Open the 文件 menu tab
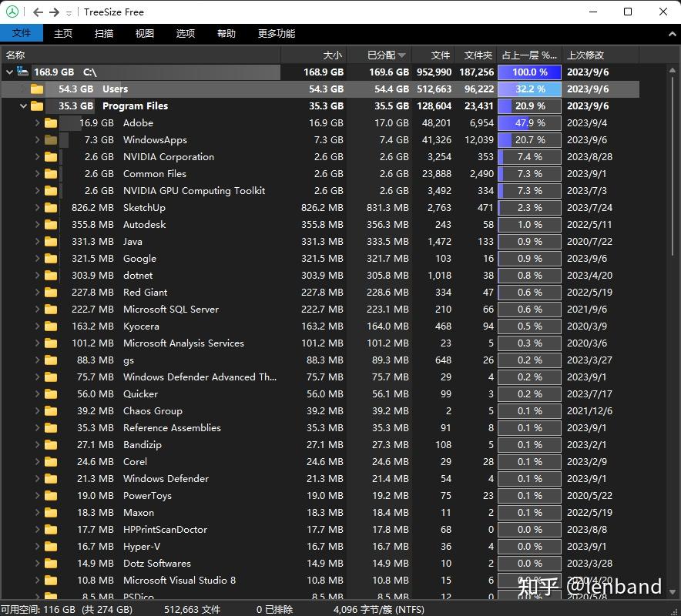 [22, 33]
